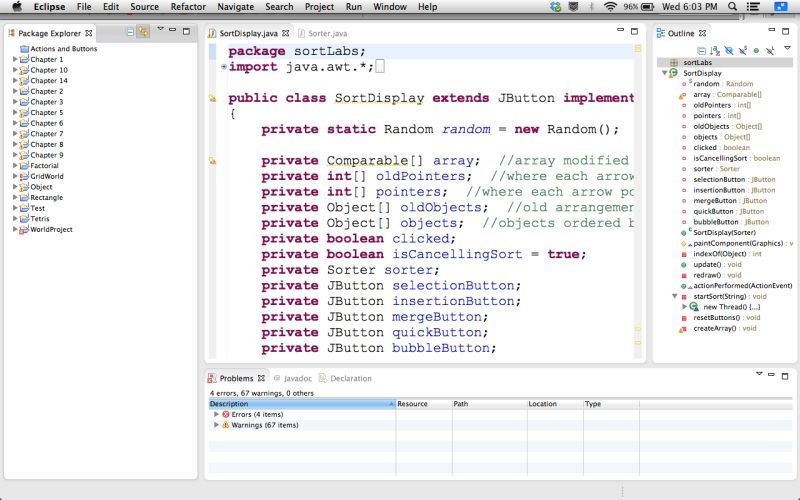
Task: Sort Problems by Location column header
Action: click(x=555, y=404)
